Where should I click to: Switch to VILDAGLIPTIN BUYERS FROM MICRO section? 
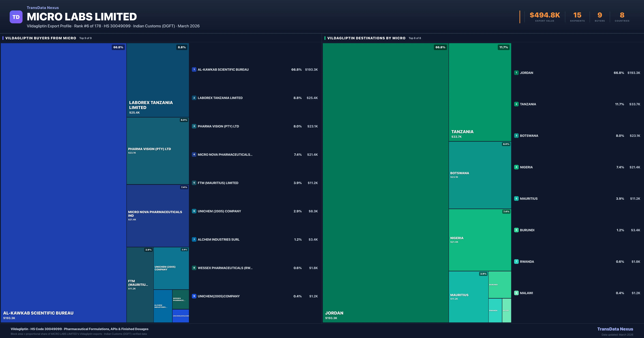40,38
